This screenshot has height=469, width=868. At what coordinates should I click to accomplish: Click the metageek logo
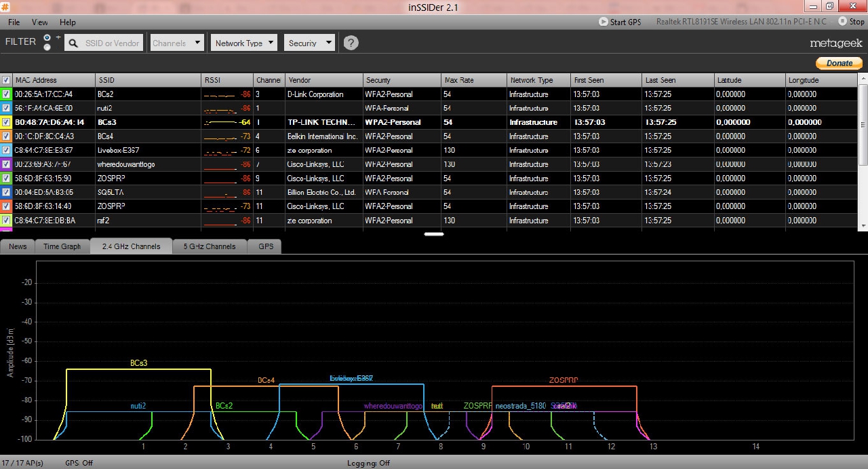(836, 43)
